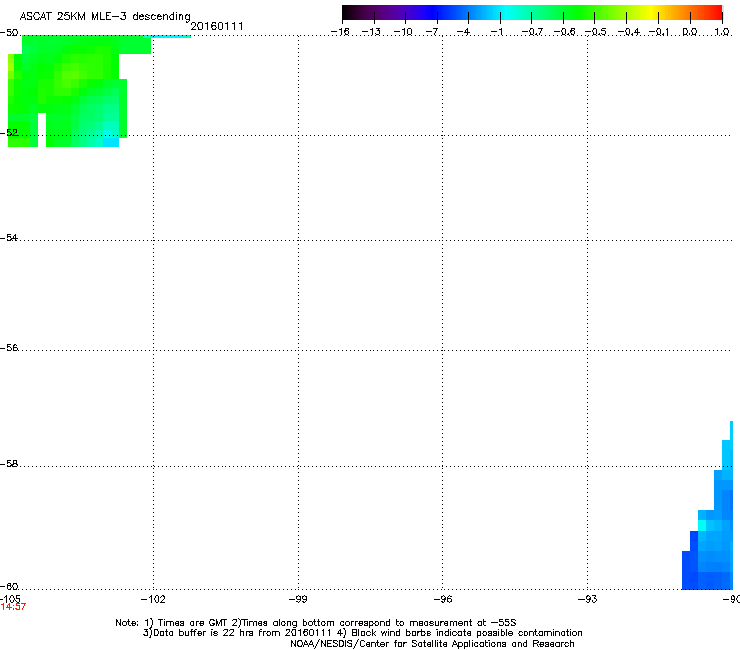Click the longitude label '-99'

pyautogui.click(x=298, y=599)
